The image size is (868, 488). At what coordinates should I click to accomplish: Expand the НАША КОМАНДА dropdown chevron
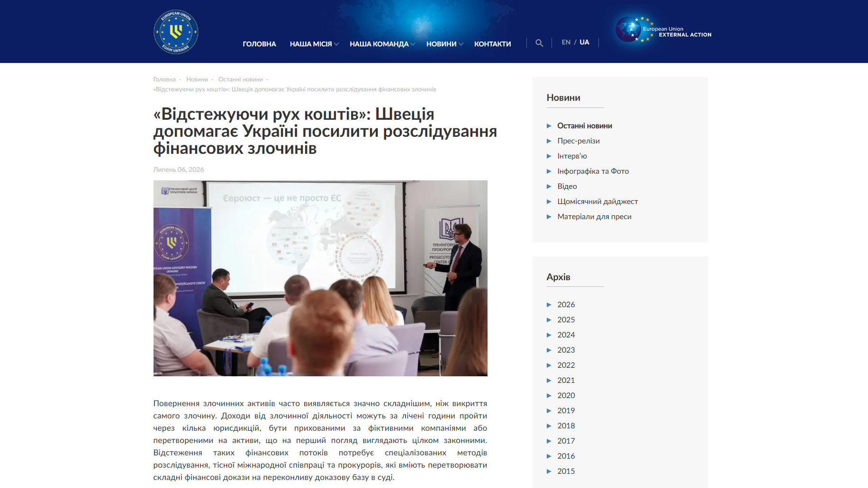(413, 44)
